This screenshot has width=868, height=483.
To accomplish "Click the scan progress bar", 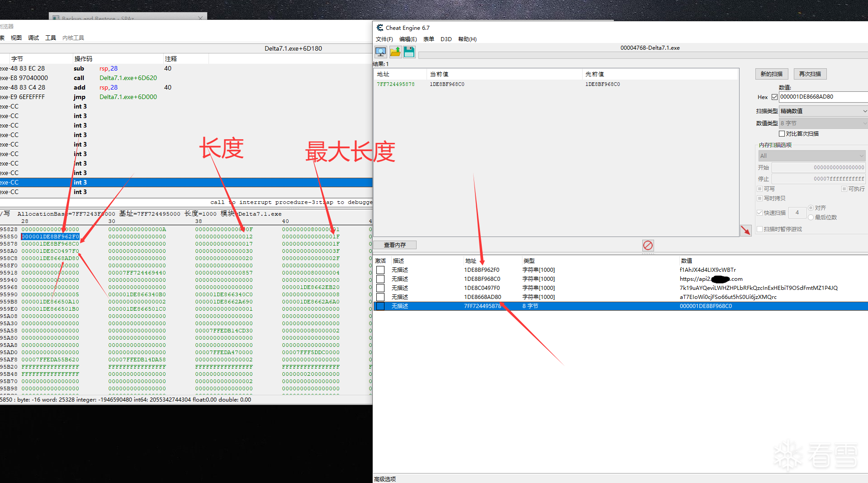I will (x=642, y=55).
